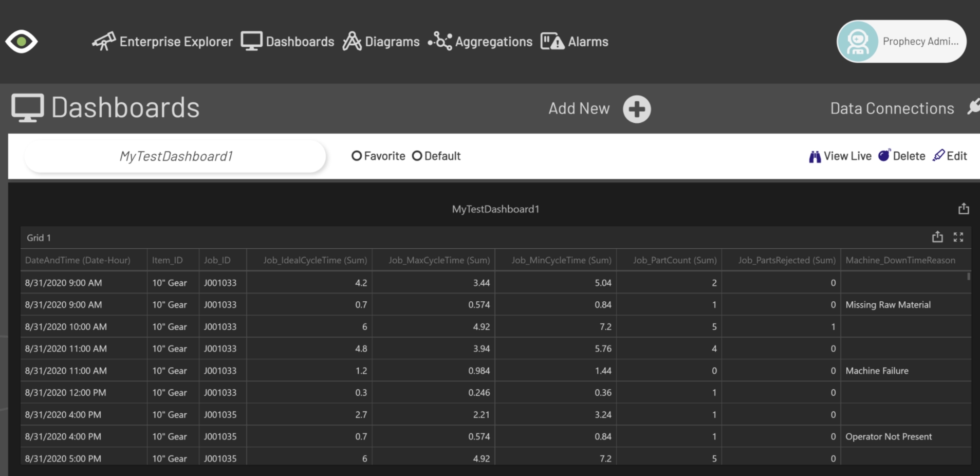
Task: Click the DateAndTime column header
Action: click(78, 260)
